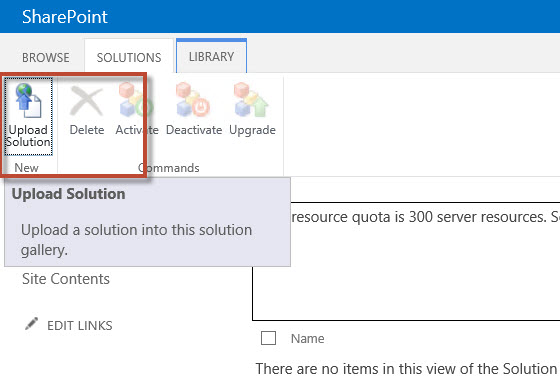Open the LIBRARY ribbon tab

pos(211,56)
